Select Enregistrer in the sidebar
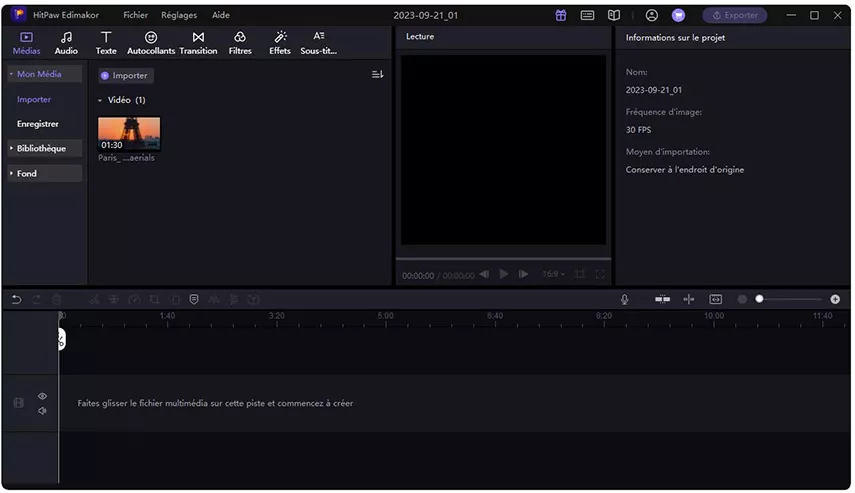The image size is (855, 493). (x=38, y=124)
